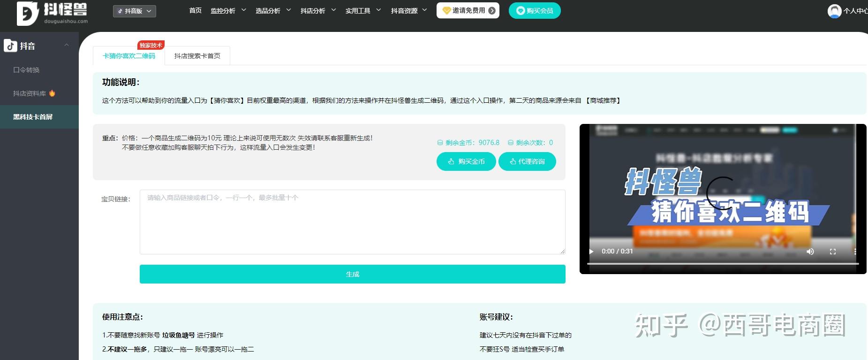Click the 账号建议 heading
This screenshot has width=868, height=360.
[x=496, y=317]
